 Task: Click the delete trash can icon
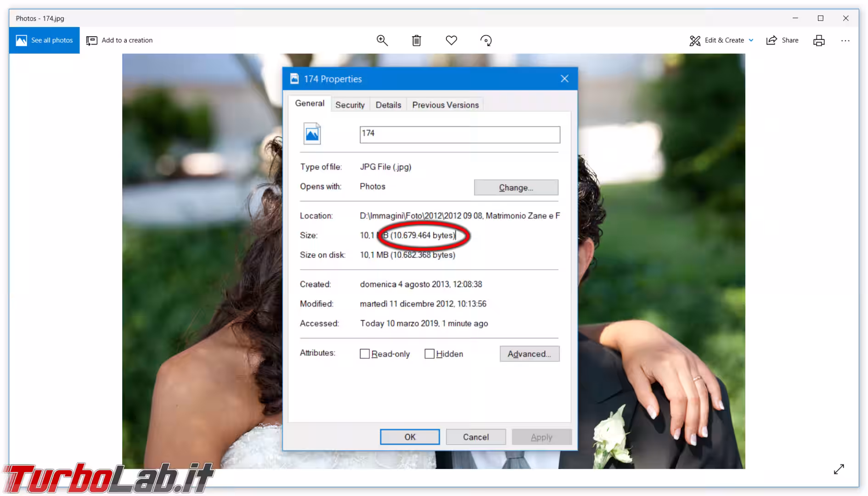pos(416,40)
